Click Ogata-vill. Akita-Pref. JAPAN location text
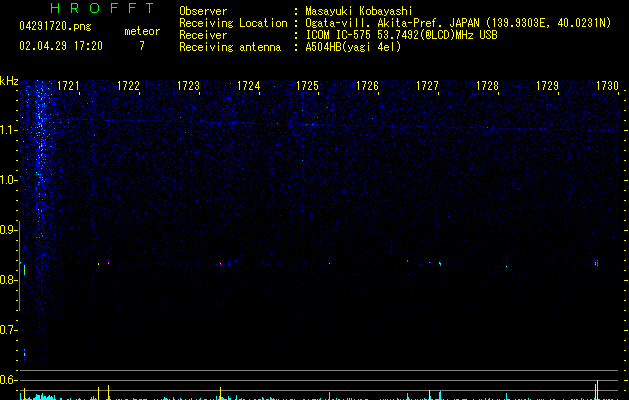 pyautogui.click(x=458, y=23)
